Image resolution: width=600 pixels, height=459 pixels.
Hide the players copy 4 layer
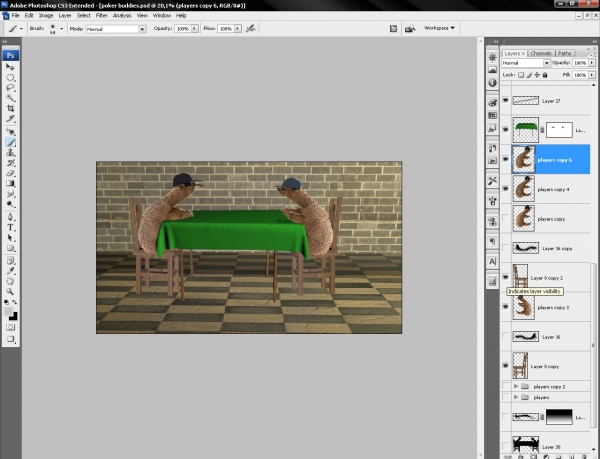[505, 189]
